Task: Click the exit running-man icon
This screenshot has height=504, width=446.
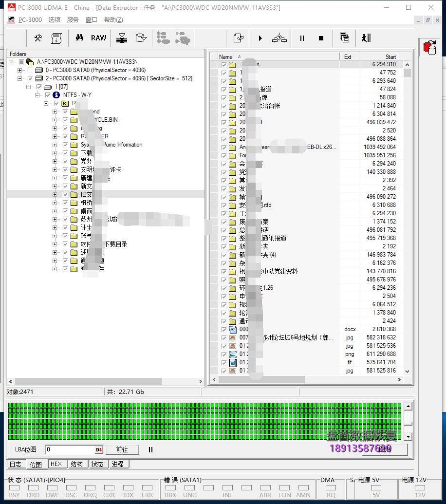Action: point(366,38)
